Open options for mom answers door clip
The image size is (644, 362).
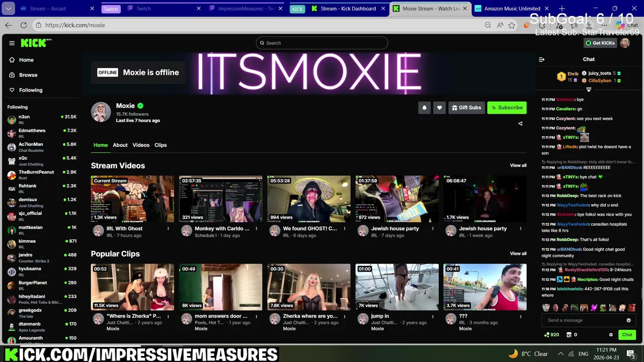[x=256, y=317]
